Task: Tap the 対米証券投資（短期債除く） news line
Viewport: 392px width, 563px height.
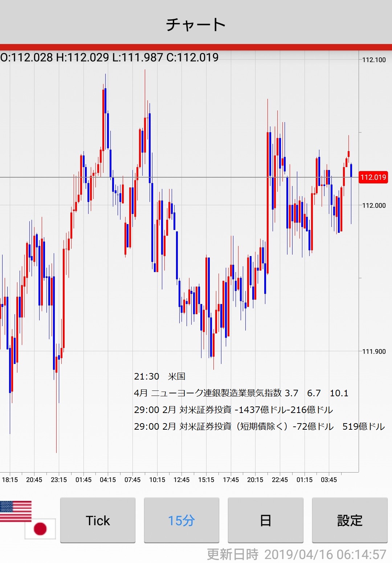Action: tap(259, 426)
